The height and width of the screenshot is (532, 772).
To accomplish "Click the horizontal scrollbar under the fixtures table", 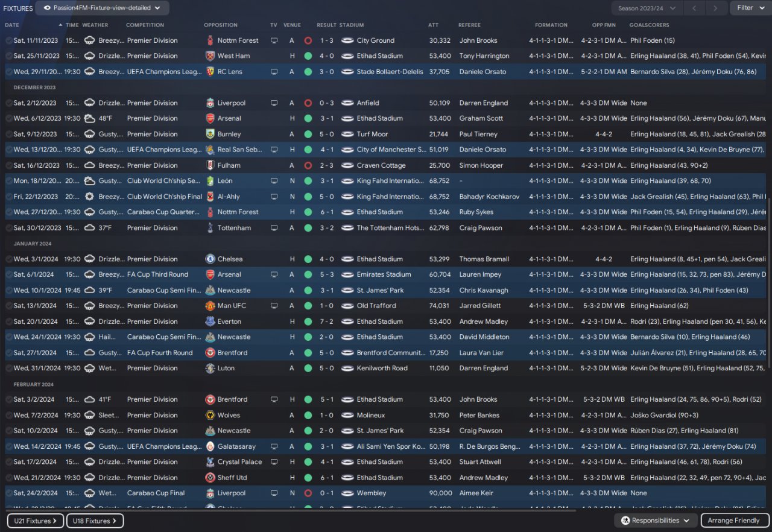I will point(291,510).
